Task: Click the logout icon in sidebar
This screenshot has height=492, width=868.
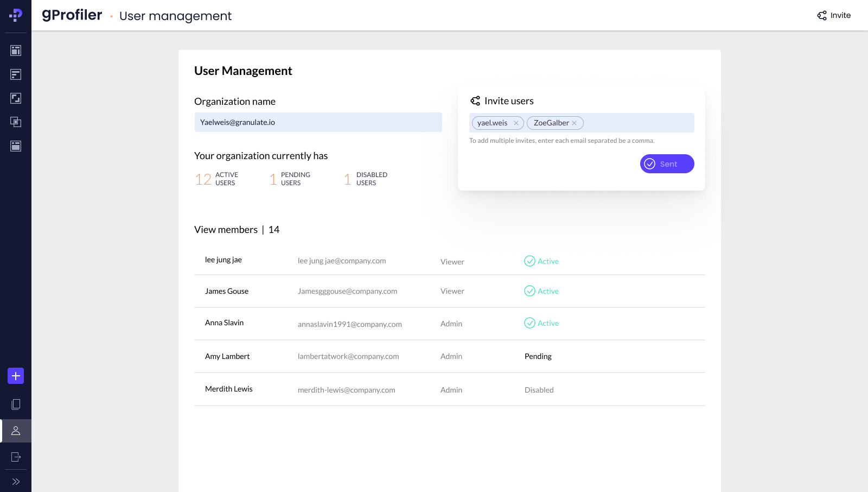Action: click(x=16, y=457)
